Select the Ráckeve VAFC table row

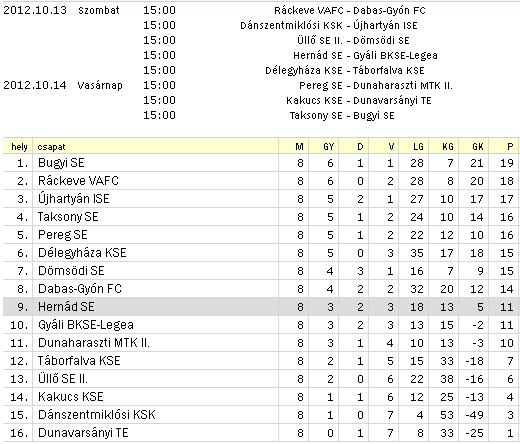coord(261,181)
